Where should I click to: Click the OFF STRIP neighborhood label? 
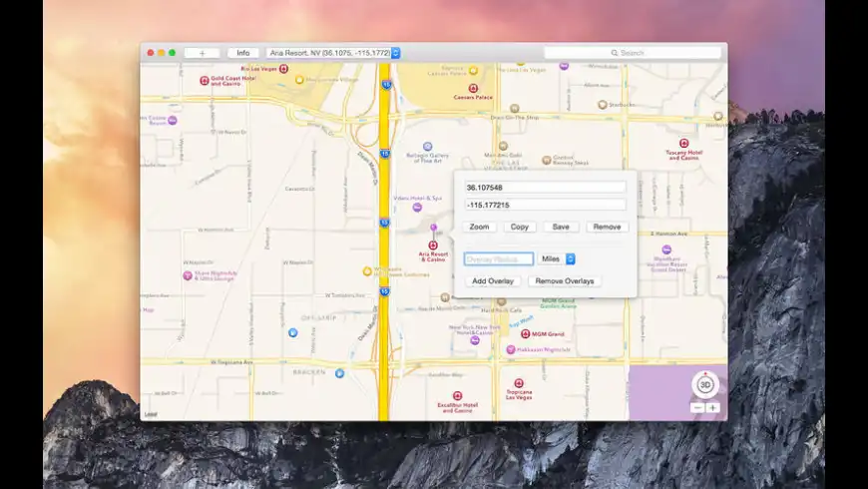[x=318, y=318]
